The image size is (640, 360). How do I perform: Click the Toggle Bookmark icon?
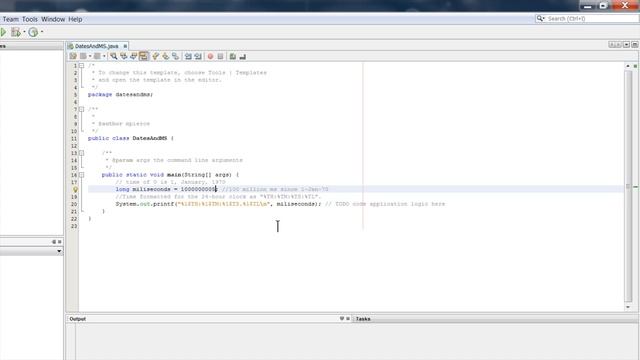pos(175,56)
